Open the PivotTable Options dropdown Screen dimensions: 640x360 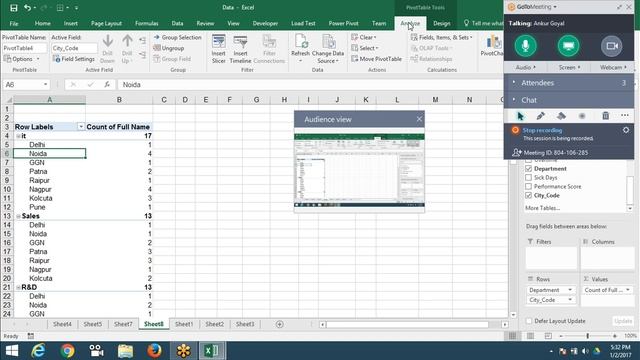click(x=22, y=59)
